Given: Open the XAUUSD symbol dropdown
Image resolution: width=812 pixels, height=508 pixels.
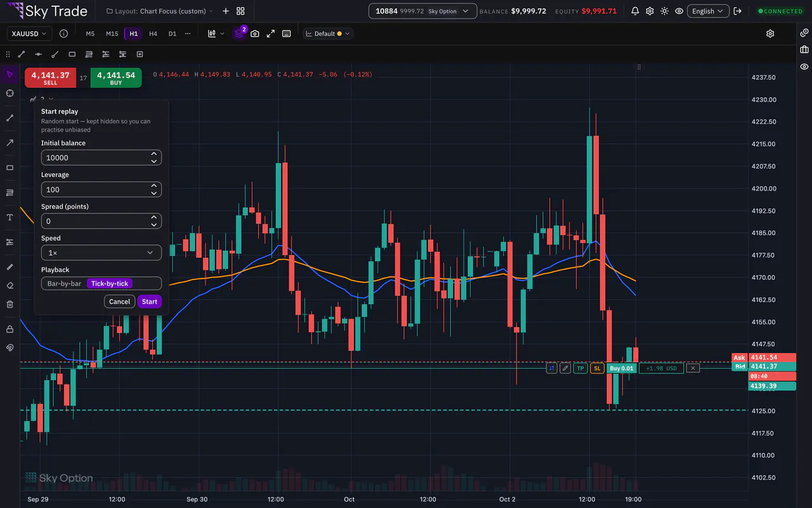Looking at the screenshot, I should (x=29, y=34).
